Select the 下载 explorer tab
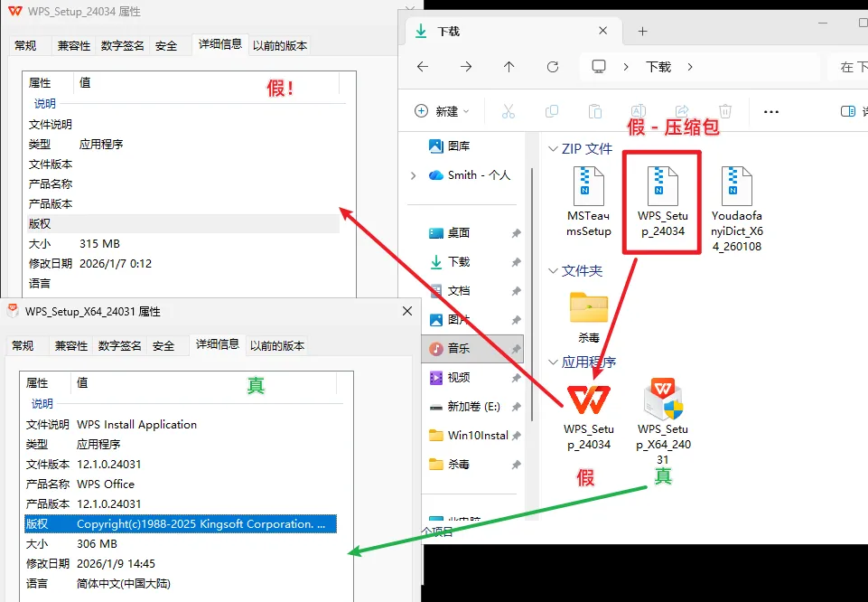868x602 pixels. [x=513, y=31]
